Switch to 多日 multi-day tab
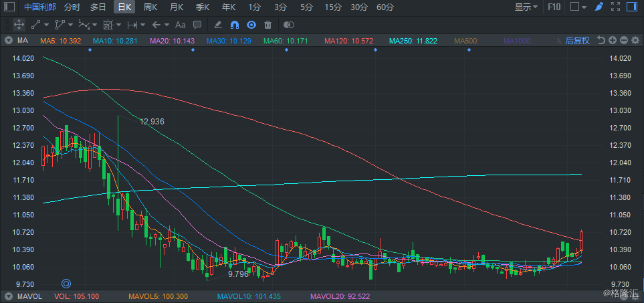The width and height of the screenshot is (644, 303). tap(98, 7)
